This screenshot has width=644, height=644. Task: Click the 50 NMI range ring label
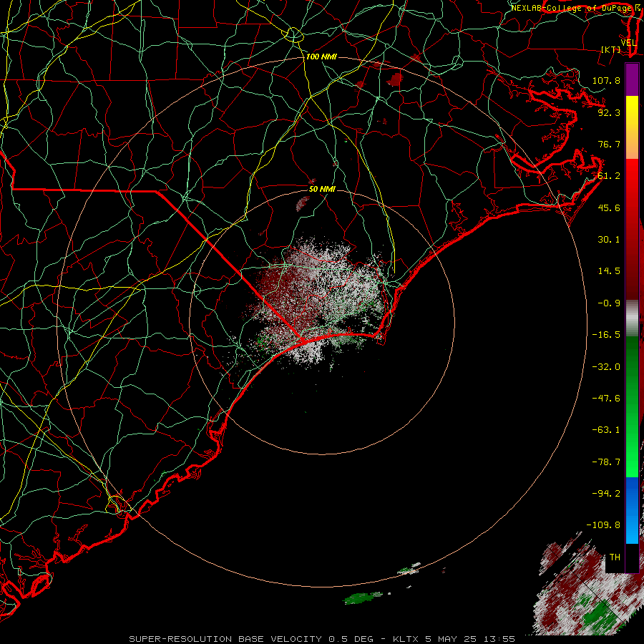tap(322, 190)
